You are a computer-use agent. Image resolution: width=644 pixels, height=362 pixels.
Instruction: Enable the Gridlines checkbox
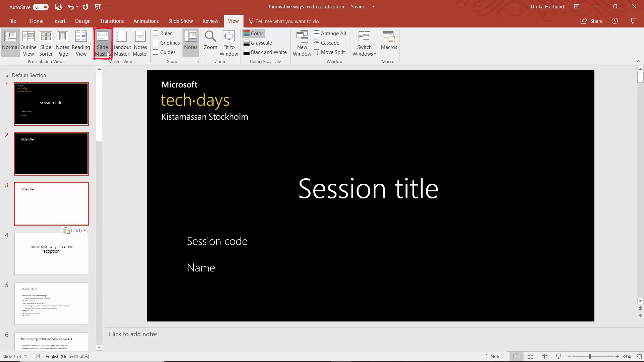pyautogui.click(x=156, y=43)
